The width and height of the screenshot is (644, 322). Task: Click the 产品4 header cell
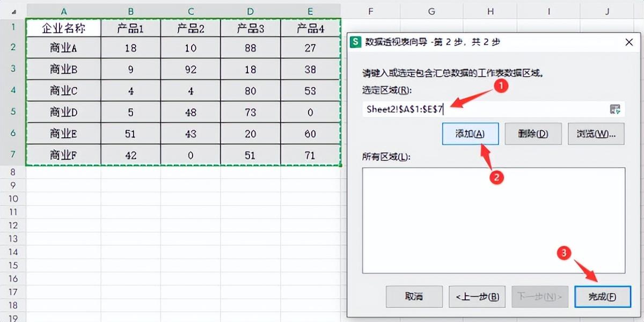tap(311, 28)
